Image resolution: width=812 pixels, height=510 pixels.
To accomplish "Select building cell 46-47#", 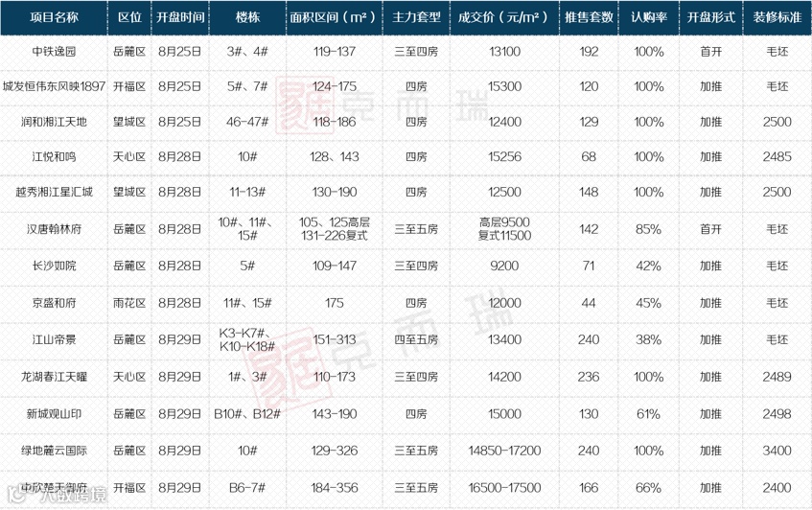I will [x=247, y=122].
